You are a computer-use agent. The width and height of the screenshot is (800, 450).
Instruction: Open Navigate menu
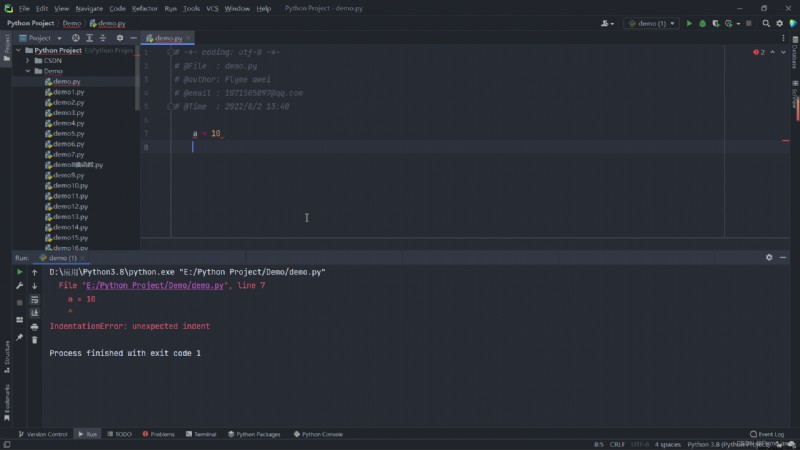coord(89,9)
